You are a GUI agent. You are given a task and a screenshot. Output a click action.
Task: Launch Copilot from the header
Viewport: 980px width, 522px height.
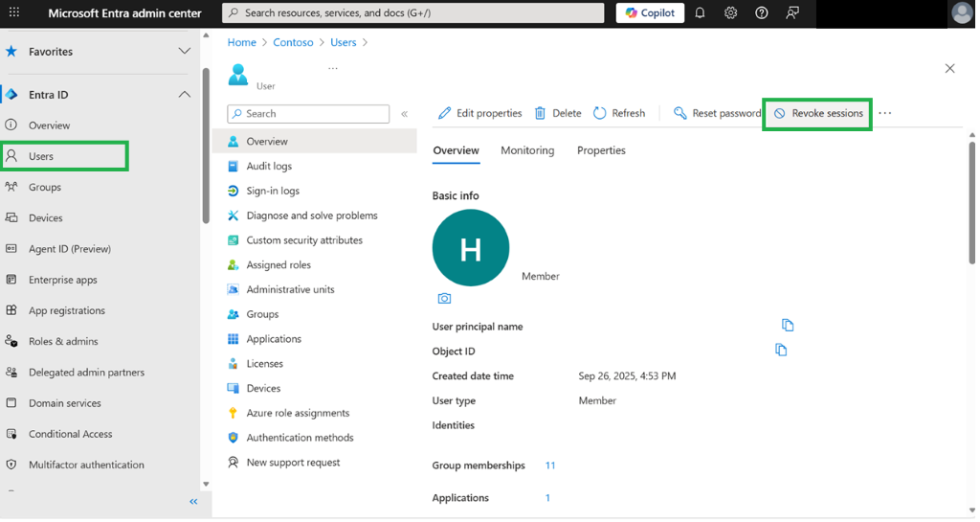[x=650, y=12]
